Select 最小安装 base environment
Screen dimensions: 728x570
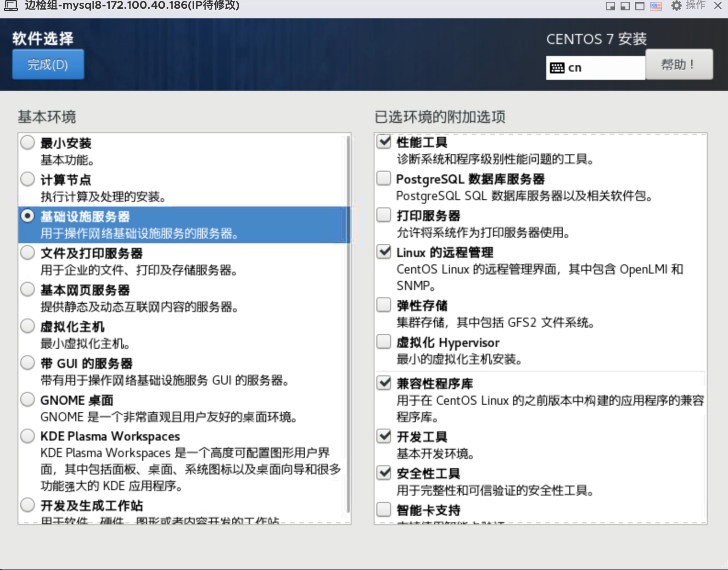28,143
